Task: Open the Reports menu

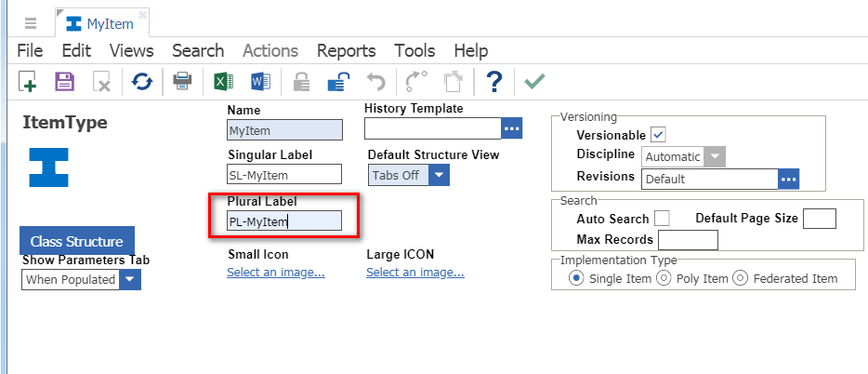Action: (347, 51)
